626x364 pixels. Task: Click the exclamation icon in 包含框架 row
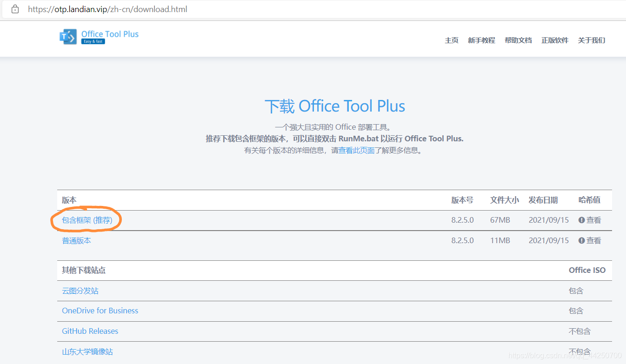(x=581, y=220)
